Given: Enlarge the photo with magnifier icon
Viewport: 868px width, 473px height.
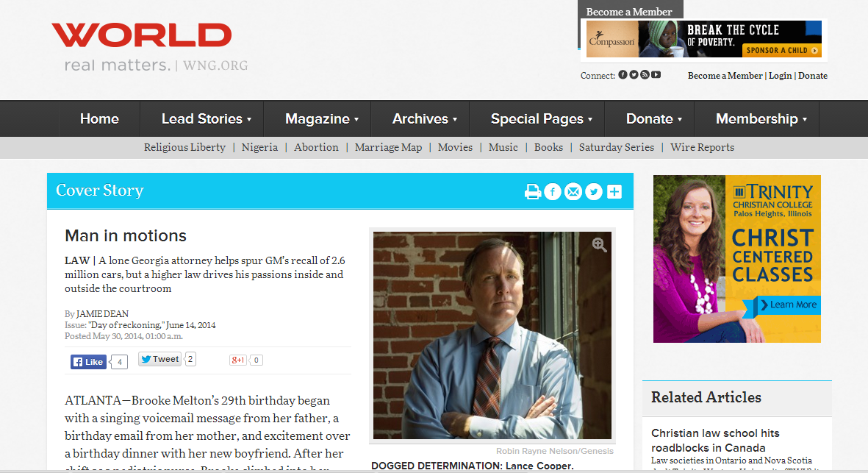Looking at the screenshot, I should point(599,244).
